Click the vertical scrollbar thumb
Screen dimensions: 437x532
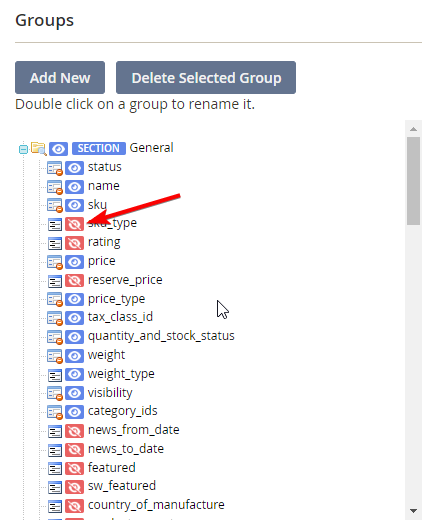(x=413, y=181)
